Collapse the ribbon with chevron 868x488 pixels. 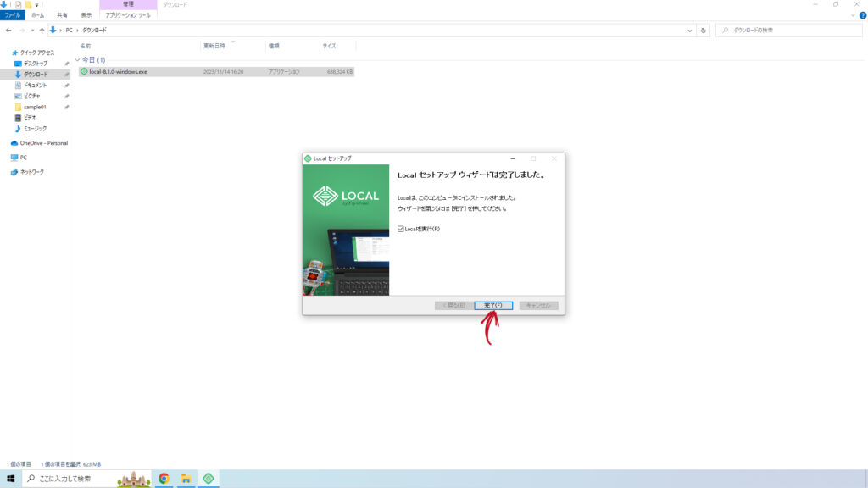853,15
